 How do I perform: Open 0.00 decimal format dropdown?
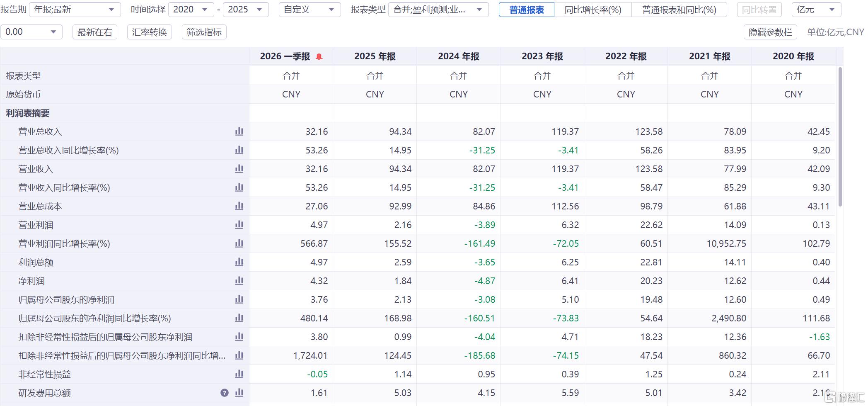pyautogui.click(x=31, y=32)
